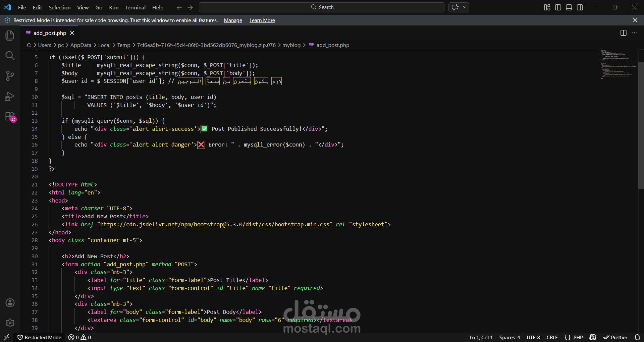This screenshot has height=342, width=644.
Task: Change encoding via UTF-8
Action: point(533,337)
